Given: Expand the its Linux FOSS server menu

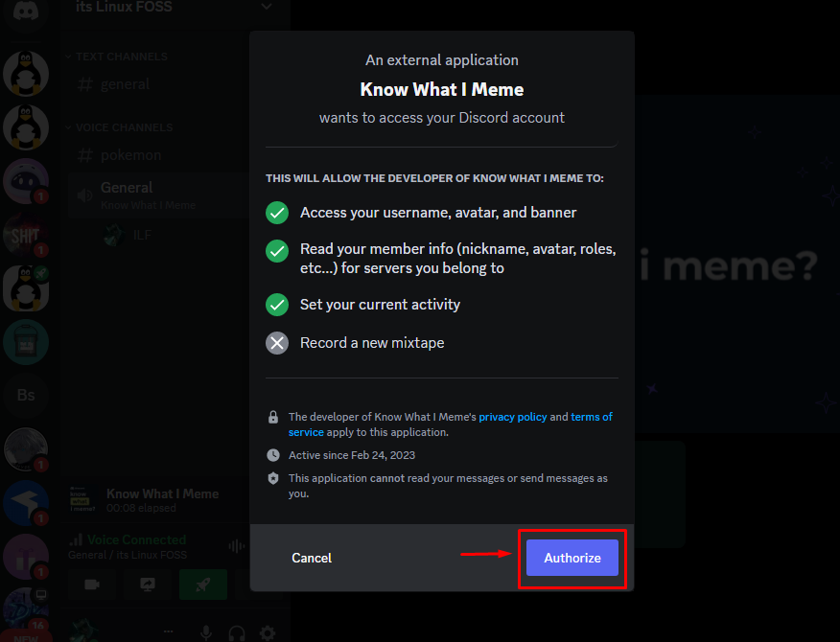Looking at the screenshot, I should pyautogui.click(x=267, y=7).
